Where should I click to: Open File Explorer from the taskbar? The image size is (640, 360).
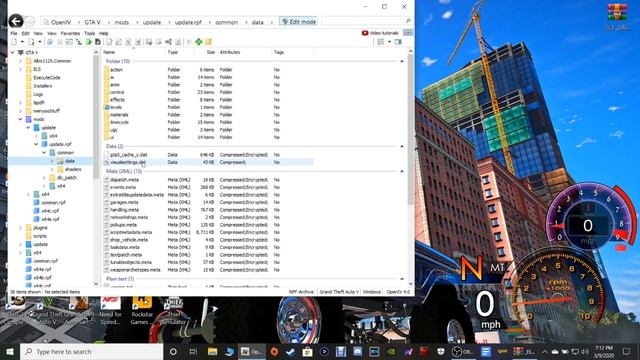(213, 351)
